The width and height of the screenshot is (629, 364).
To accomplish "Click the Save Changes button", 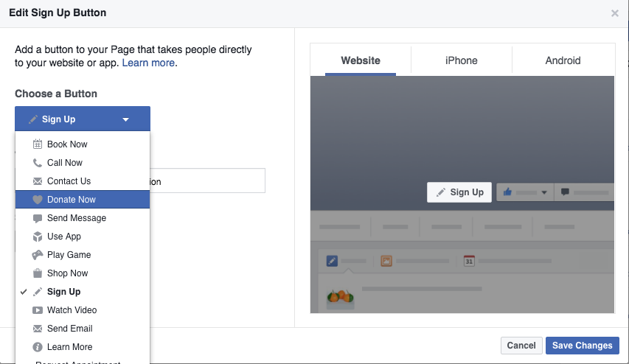I will pyautogui.click(x=582, y=346).
